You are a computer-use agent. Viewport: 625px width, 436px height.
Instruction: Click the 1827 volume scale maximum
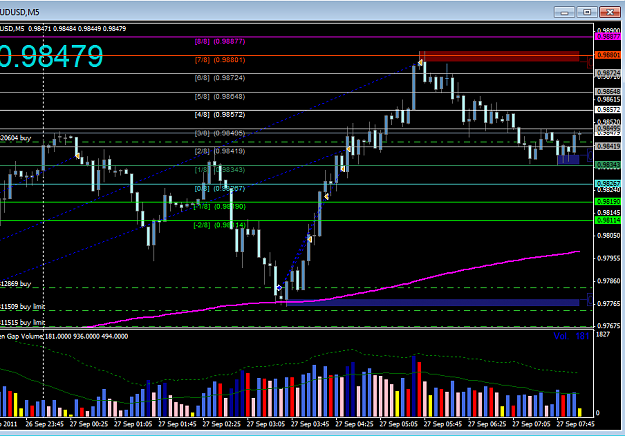[x=603, y=334]
